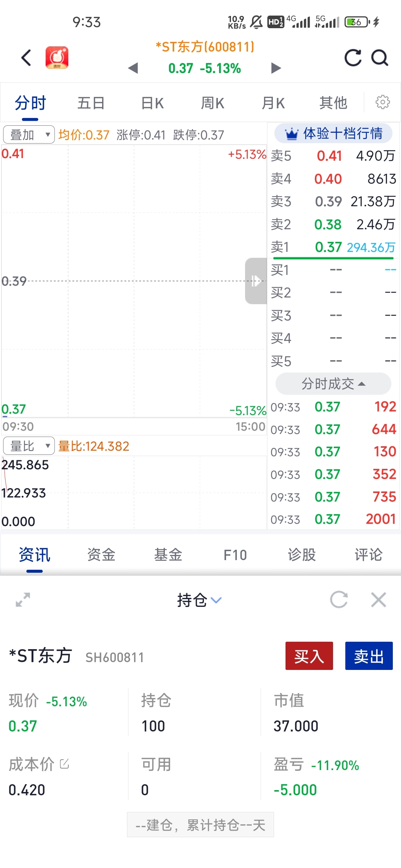
Task: Tap the trade row with volume 2001
Action: (333, 519)
